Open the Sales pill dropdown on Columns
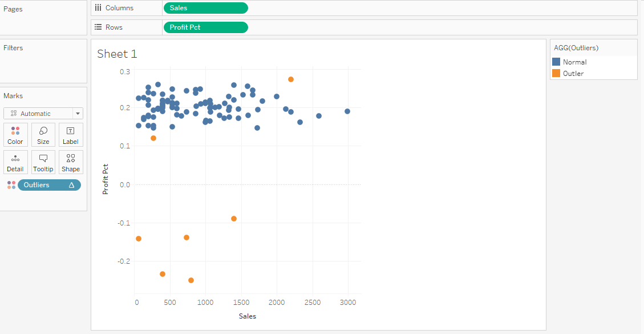The width and height of the screenshot is (644, 334). (x=242, y=7)
